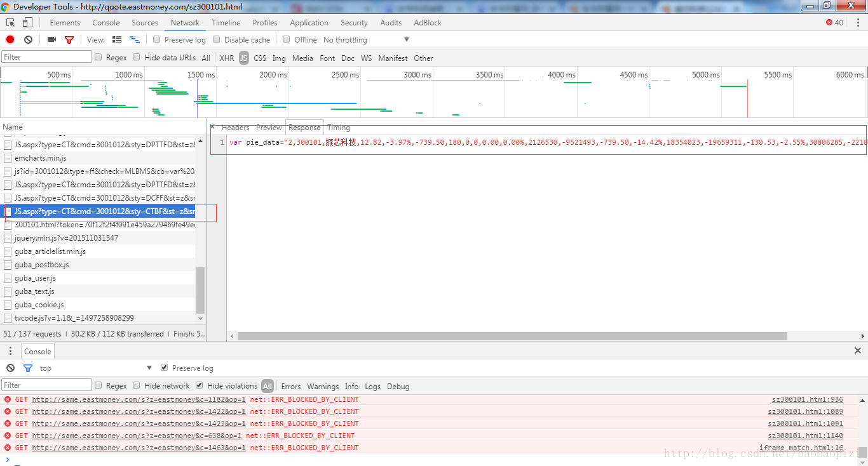Open source link iframe_match.html:16
The height and width of the screenshot is (466, 868).
click(801, 448)
